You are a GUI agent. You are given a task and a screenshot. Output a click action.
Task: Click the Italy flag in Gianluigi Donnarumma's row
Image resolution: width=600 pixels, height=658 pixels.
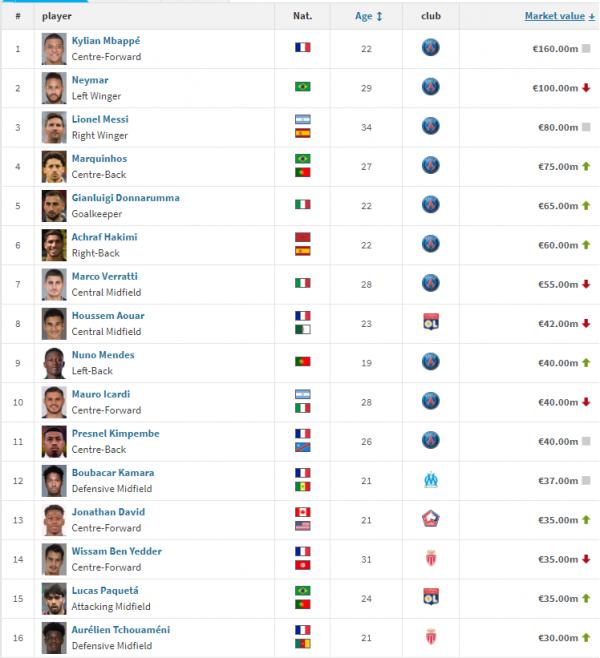[x=302, y=204]
